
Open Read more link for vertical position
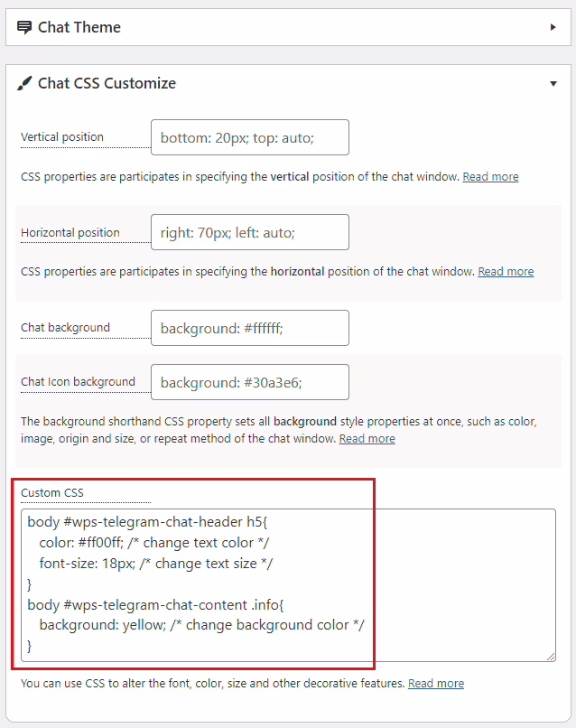tap(490, 177)
